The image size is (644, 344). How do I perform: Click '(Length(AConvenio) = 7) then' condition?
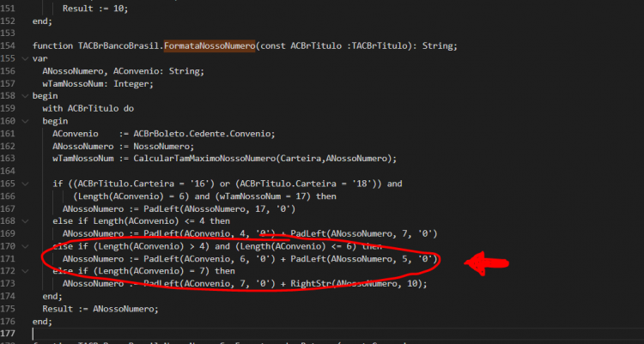point(164,271)
